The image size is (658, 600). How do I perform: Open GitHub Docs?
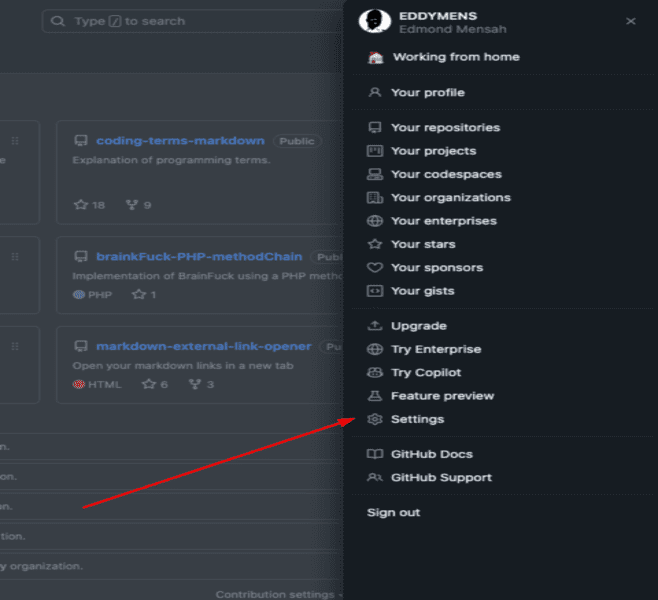click(432, 454)
